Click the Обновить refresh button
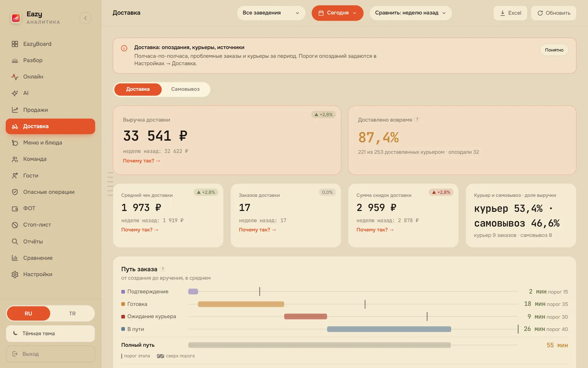588x368 pixels. coord(553,13)
